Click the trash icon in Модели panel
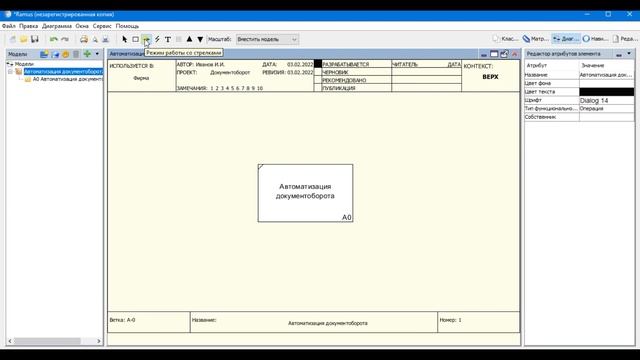640x360 pixels. (76, 54)
